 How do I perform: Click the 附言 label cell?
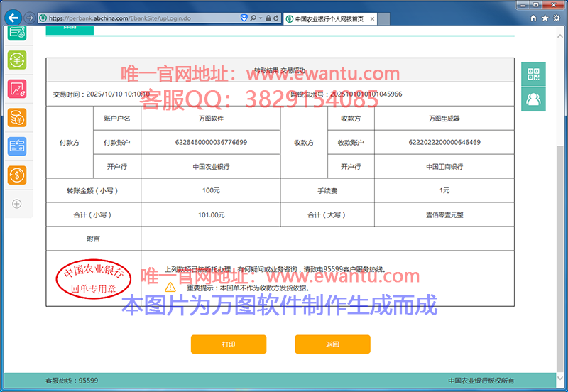(94, 239)
